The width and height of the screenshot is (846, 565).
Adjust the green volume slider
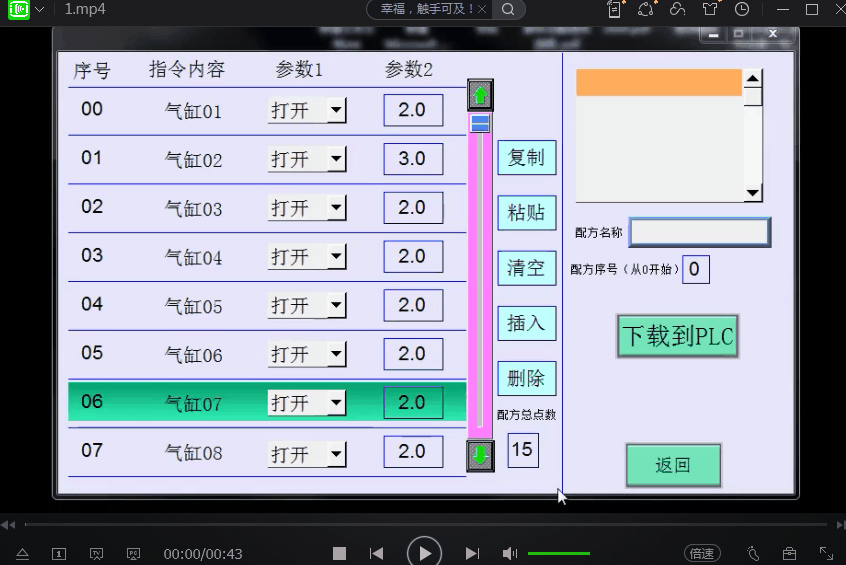(x=558, y=553)
